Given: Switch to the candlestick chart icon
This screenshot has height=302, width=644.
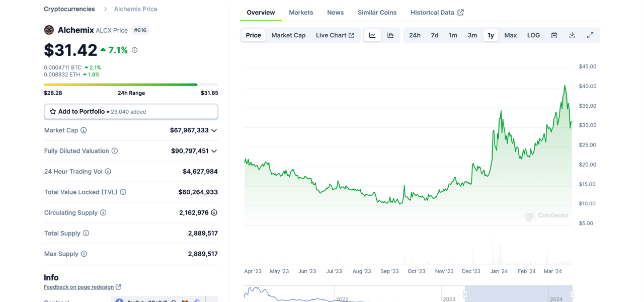Looking at the screenshot, I should (390, 35).
